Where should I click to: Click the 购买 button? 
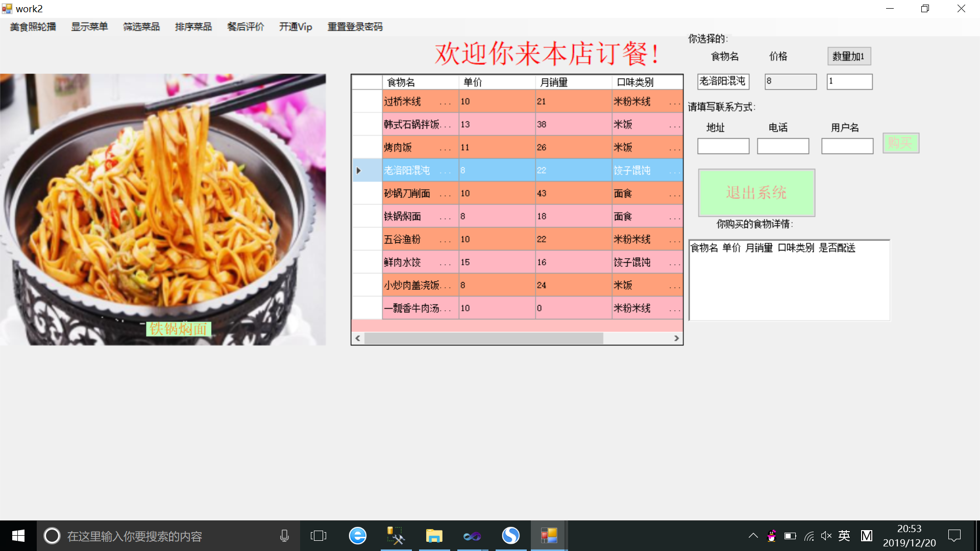pyautogui.click(x=901, y=143)
